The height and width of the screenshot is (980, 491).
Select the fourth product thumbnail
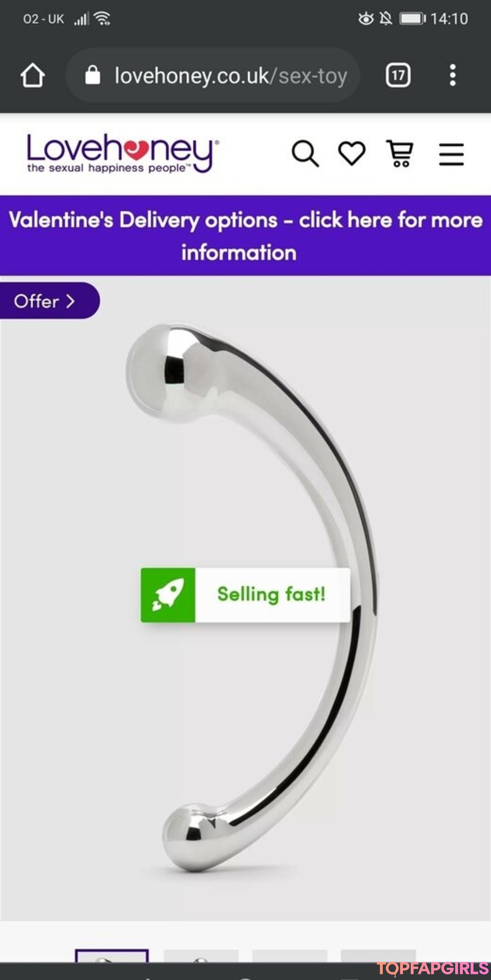(x=378, y=955)
